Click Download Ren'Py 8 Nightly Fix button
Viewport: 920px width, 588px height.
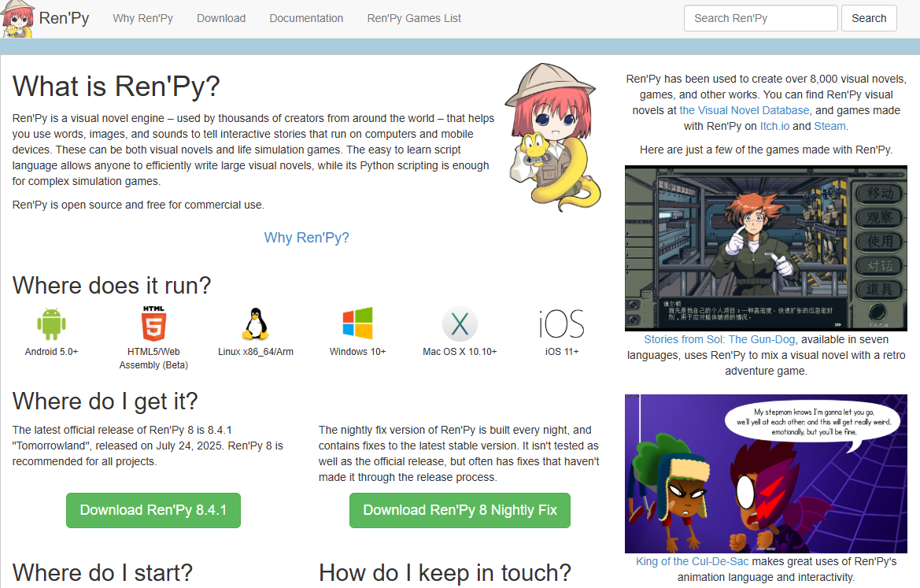460,511
